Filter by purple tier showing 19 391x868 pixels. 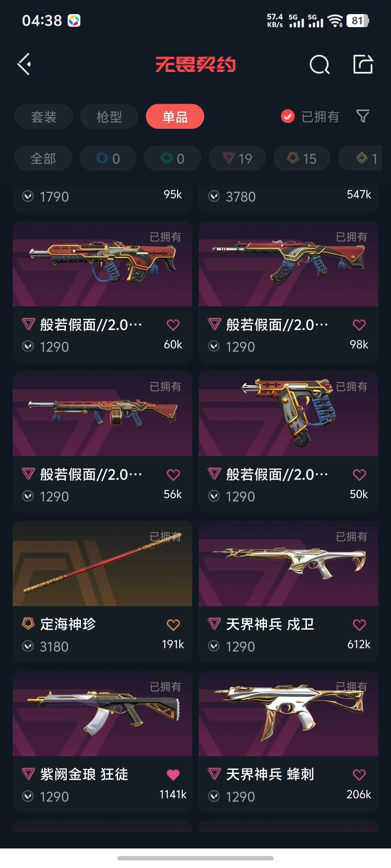(237, 158)
